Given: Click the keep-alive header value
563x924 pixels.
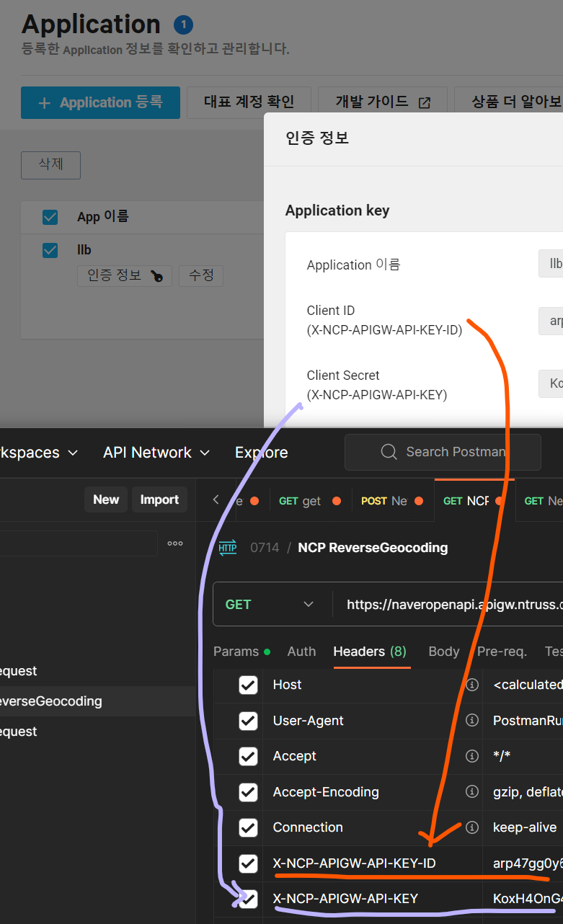Looking at the screenshot, I should pyautogui.click(x=525, y=827).
